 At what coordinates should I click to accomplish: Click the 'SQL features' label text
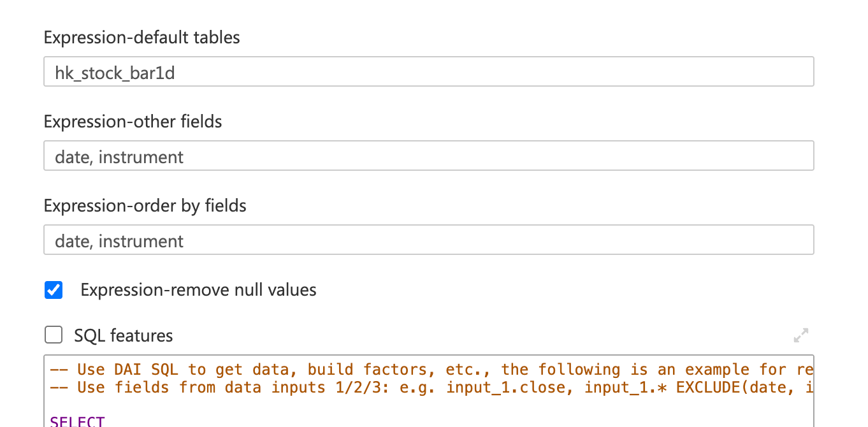click(x=123, y=335)
